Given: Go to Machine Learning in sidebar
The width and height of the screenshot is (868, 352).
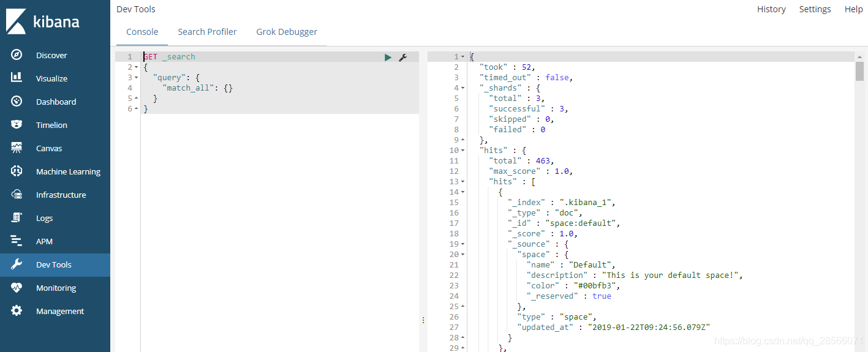Looking at the screenshot, I should [68, 171].
